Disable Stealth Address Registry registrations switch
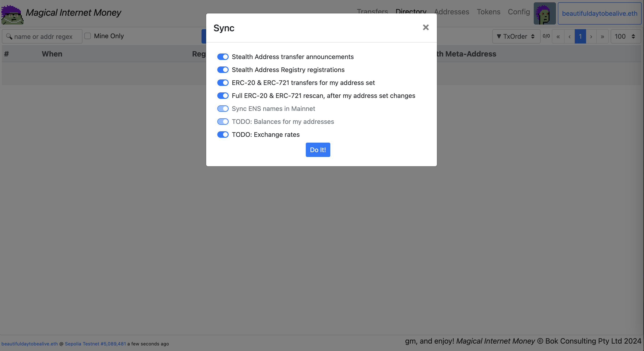 tap(223, 70)
